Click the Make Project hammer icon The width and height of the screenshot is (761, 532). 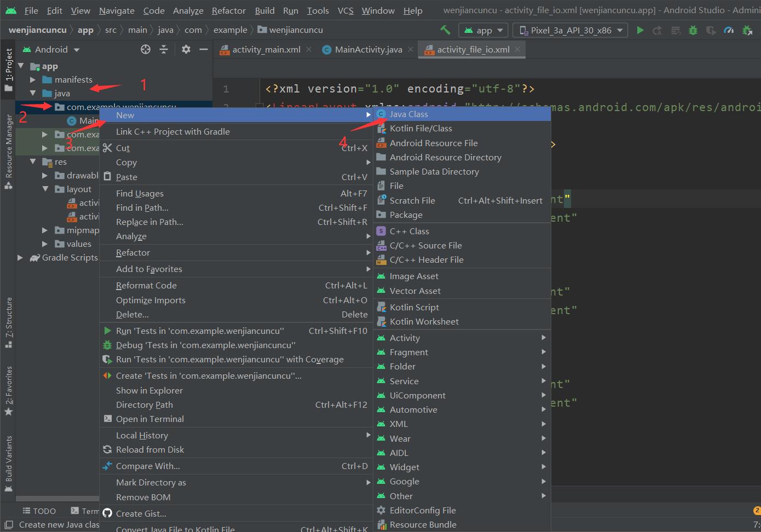(x=445, y=30)
